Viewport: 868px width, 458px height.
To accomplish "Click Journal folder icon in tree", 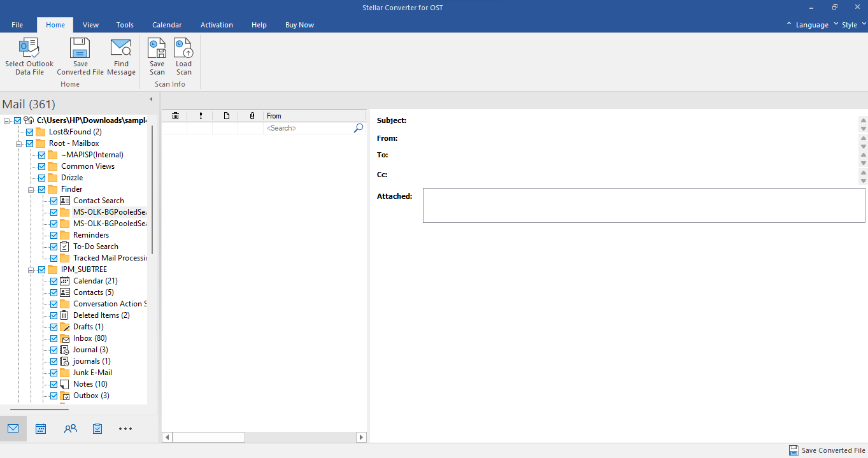I will pos(64,350).
